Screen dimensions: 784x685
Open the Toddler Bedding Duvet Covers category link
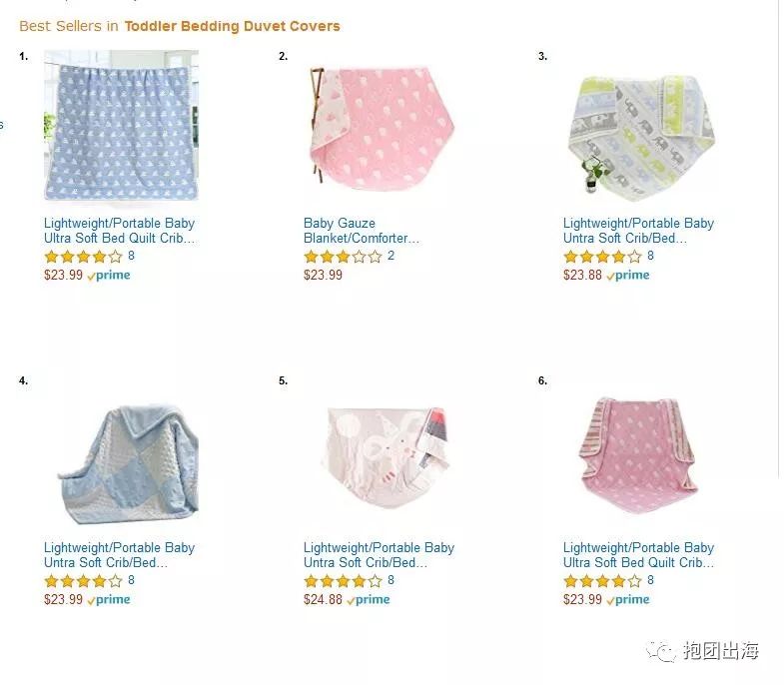pyautogui.click(x=232, y=26)
